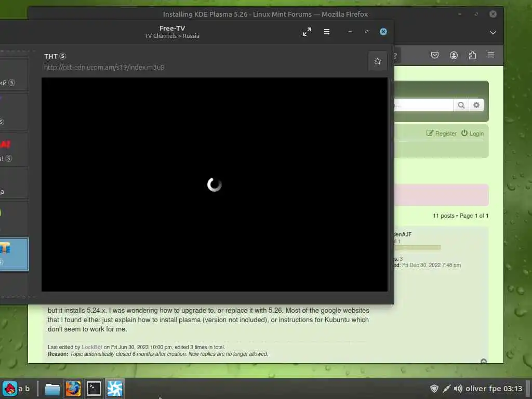Image resolution: width=532 pixels, height=399 pixels.
Task: Open Firefox tab list chevron
Action: click(x=493, y=32)
